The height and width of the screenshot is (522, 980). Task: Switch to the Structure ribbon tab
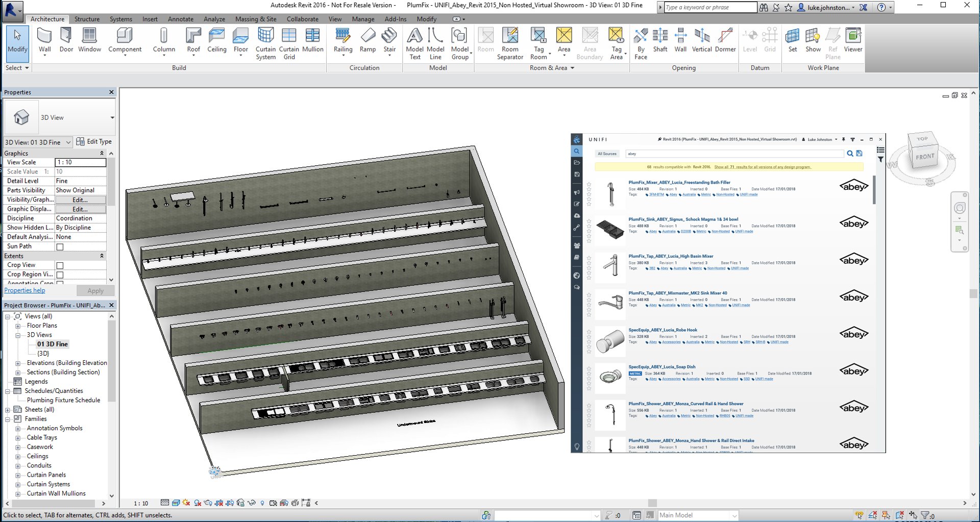coord(87,19)
